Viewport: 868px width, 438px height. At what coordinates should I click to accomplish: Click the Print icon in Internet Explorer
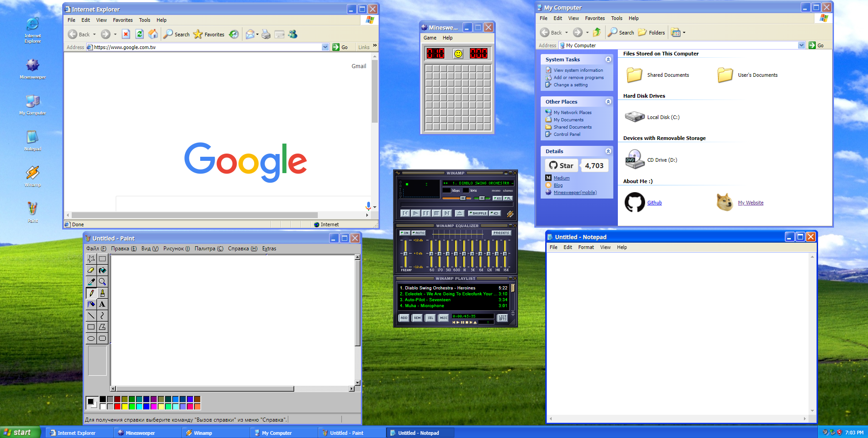pos(266,34)
